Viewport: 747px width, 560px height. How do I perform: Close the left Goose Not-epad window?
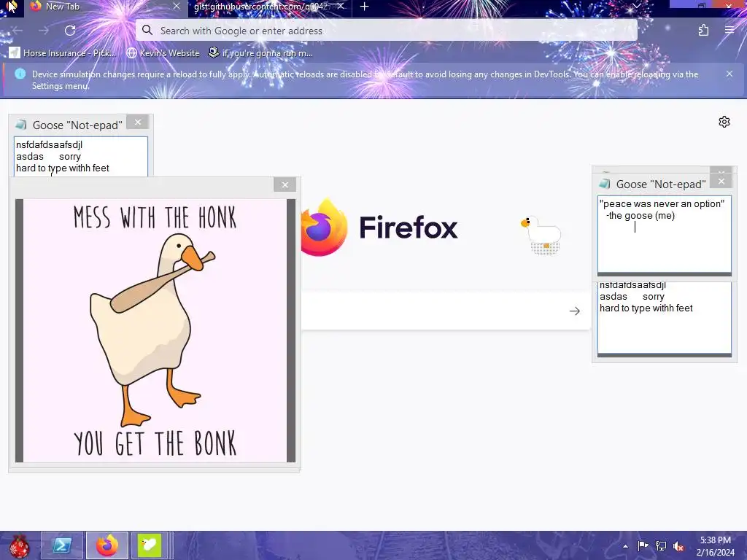pyautogui.click(x=138, y=122)
